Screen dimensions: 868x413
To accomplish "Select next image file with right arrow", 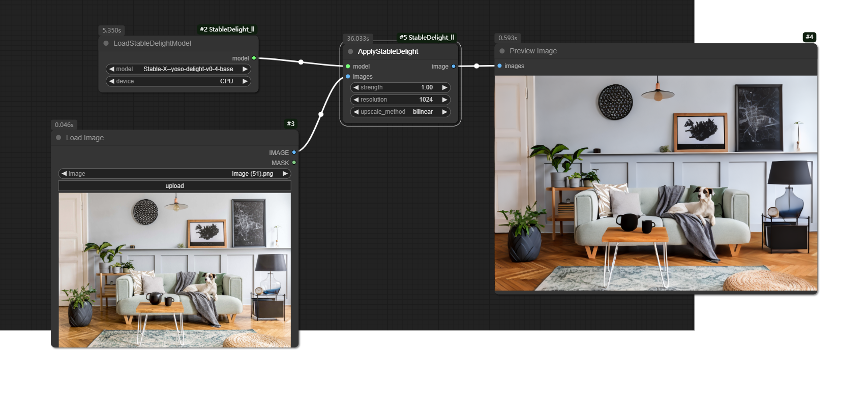I will (285, 174).
